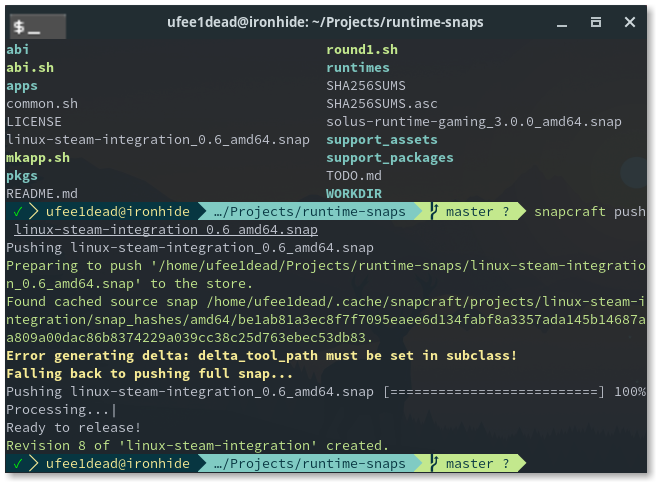Screen dimensions: 656x482
Task: Click the terminal prompt icon in title bar
Action: [x=38, y=26]
